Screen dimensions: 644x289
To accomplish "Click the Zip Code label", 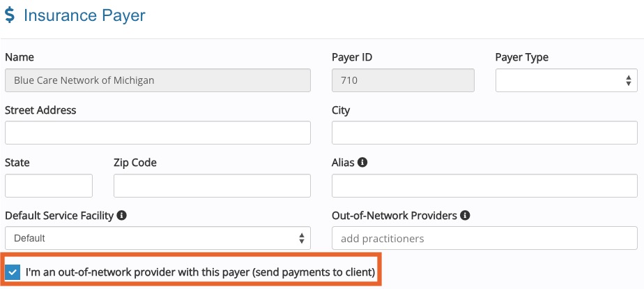I will 135,163.
